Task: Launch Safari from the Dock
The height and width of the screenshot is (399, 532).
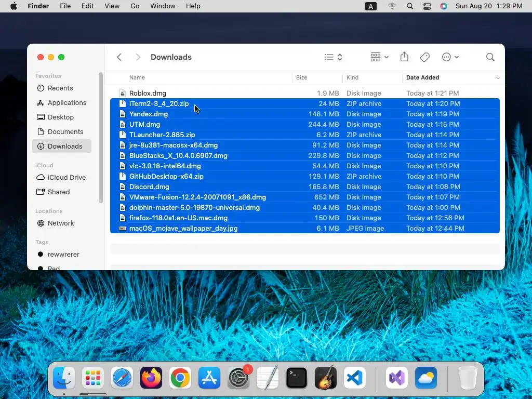Action: [122, 378]
